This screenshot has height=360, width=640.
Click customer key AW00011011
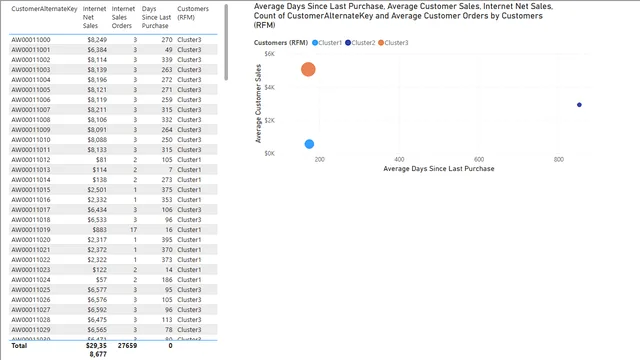31,150
